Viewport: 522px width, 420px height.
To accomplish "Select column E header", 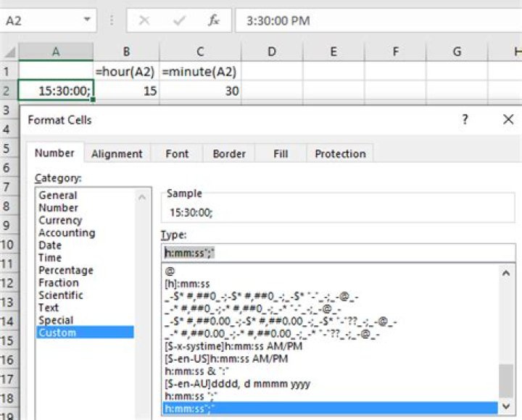I will 333,51.
